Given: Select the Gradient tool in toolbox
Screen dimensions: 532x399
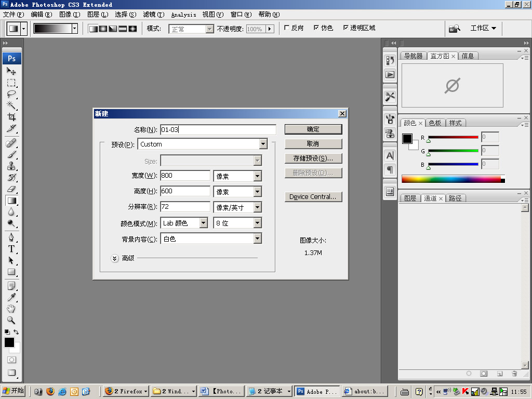Looking at the screenshot, I should tap(11, 201).
